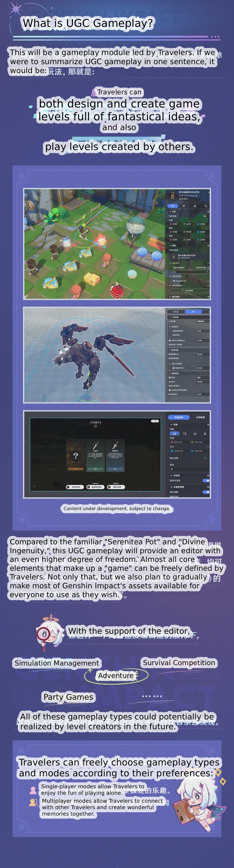The width and height of the screenshot is (234, 868).
Task: Collapse the 决策管理器 section
Action: click(x=171, y=487)
